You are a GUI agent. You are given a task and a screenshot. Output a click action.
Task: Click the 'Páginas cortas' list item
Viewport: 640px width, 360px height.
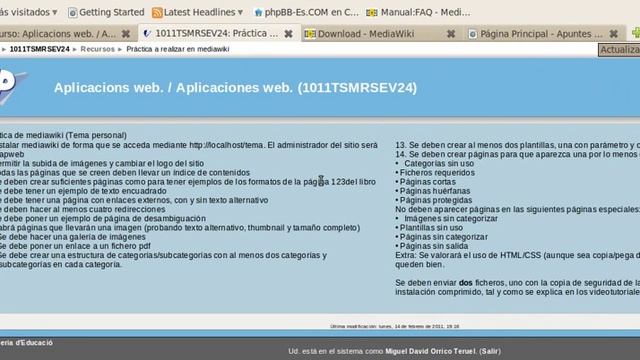[427, 182]
